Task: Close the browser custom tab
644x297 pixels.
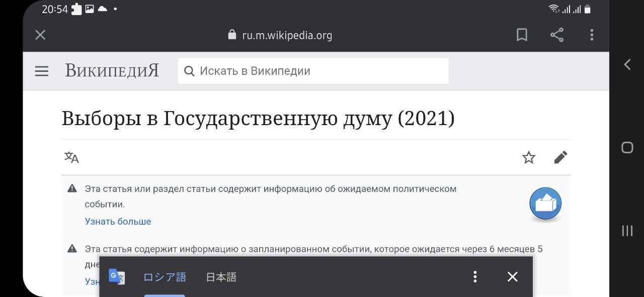Action: 40,35
